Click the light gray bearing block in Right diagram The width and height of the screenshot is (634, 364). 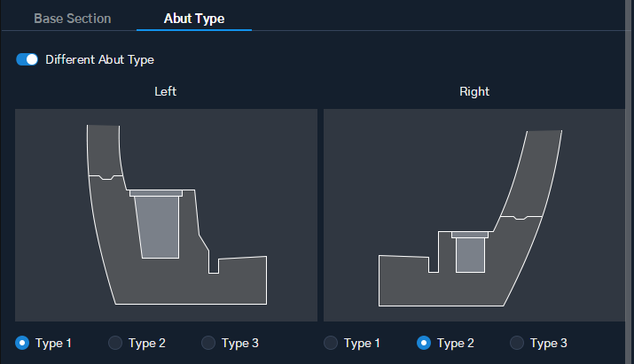(x=470, y=254)
